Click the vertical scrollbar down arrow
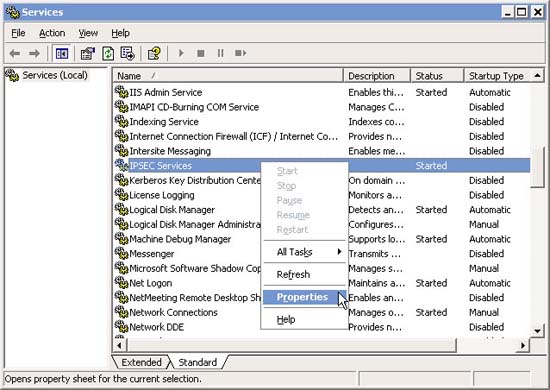 537,331
